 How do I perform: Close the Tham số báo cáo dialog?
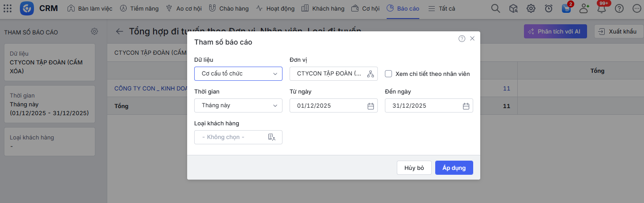[x=472, y=38]
